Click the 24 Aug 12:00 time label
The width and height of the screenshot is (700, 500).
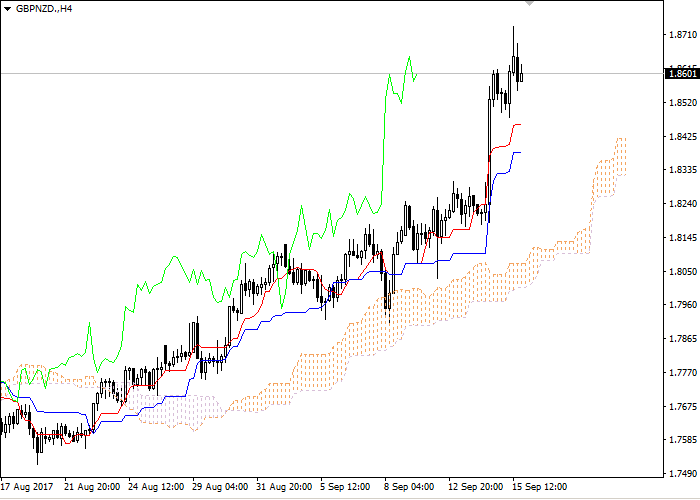click(x=156, y=487)
